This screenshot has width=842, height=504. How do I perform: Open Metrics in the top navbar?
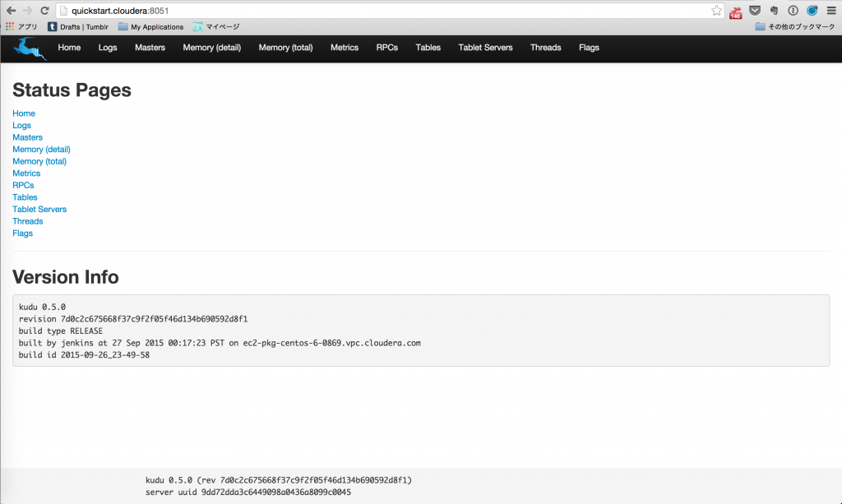click(345, 48)
